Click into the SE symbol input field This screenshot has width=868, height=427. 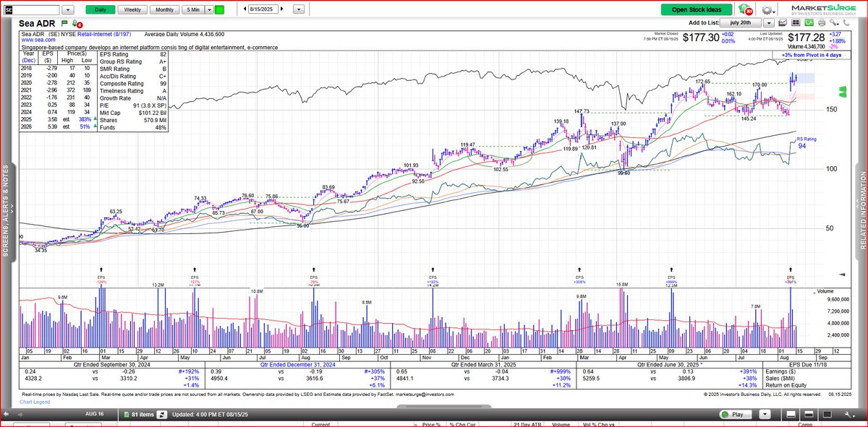click(x=32, y=10)
